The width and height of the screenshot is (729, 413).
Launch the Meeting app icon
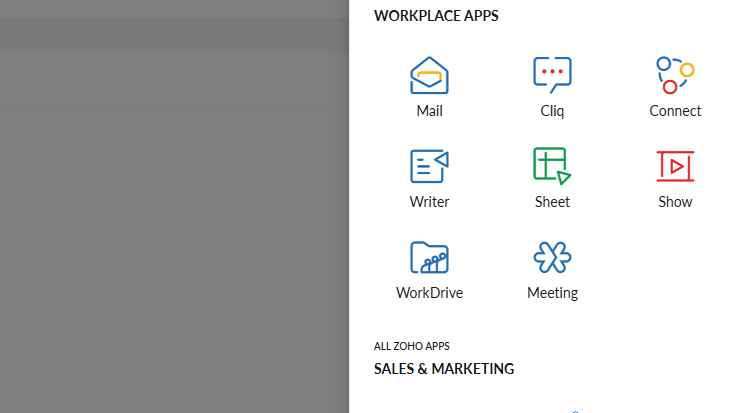pyautogui.click(x=552, y=257)
